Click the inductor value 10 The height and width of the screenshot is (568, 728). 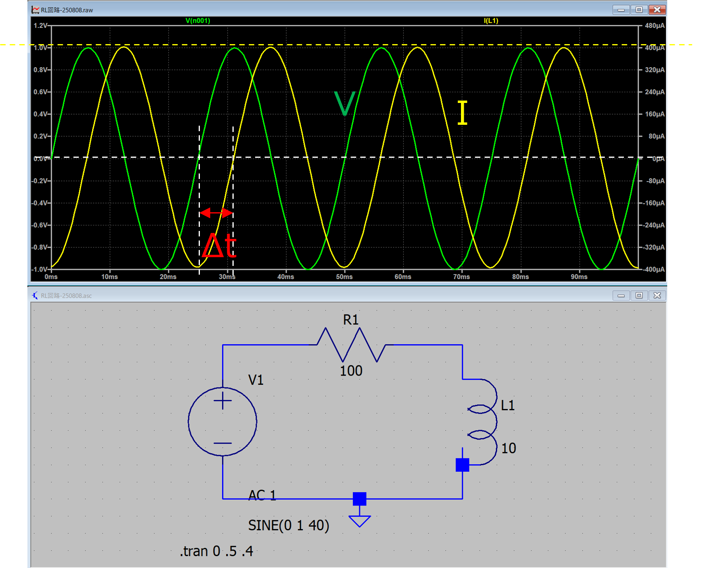[x=508, y=448]
